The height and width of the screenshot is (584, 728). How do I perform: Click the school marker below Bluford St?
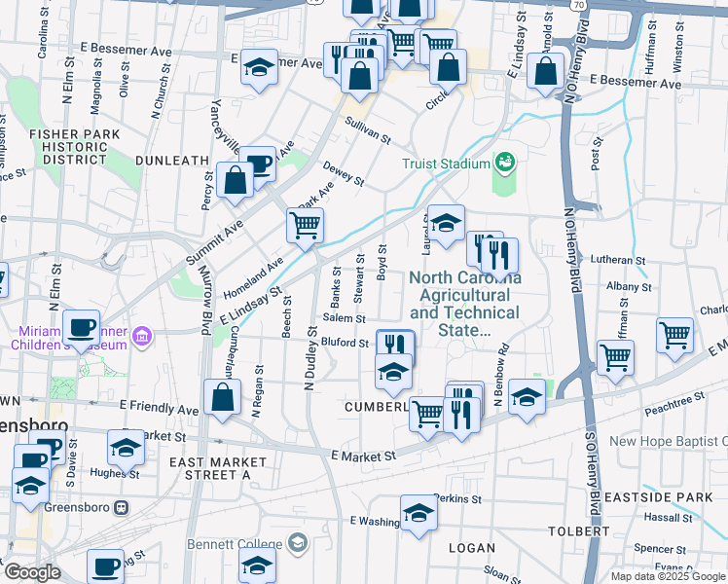coord(393,374)
